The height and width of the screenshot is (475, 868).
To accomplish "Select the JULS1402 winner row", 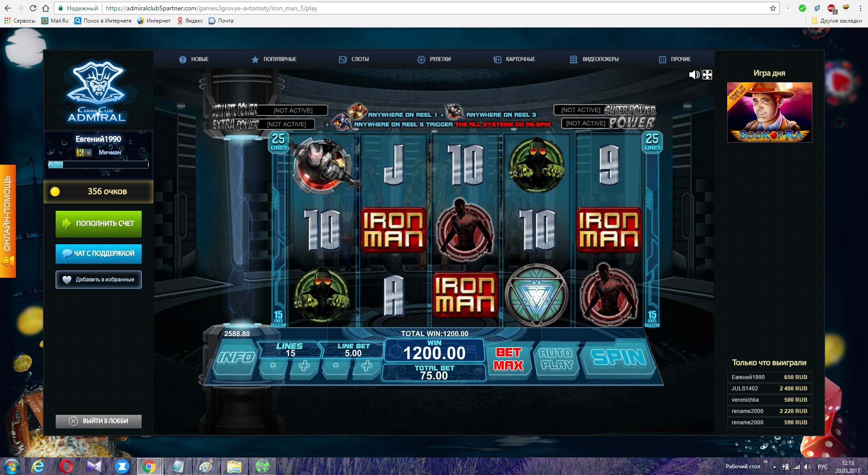I will pos(769,389).
